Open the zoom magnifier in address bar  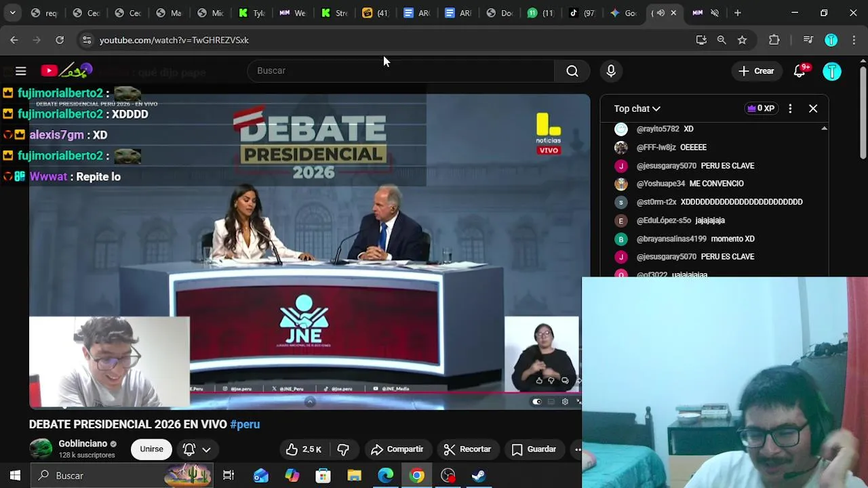[x=722, y=40]
